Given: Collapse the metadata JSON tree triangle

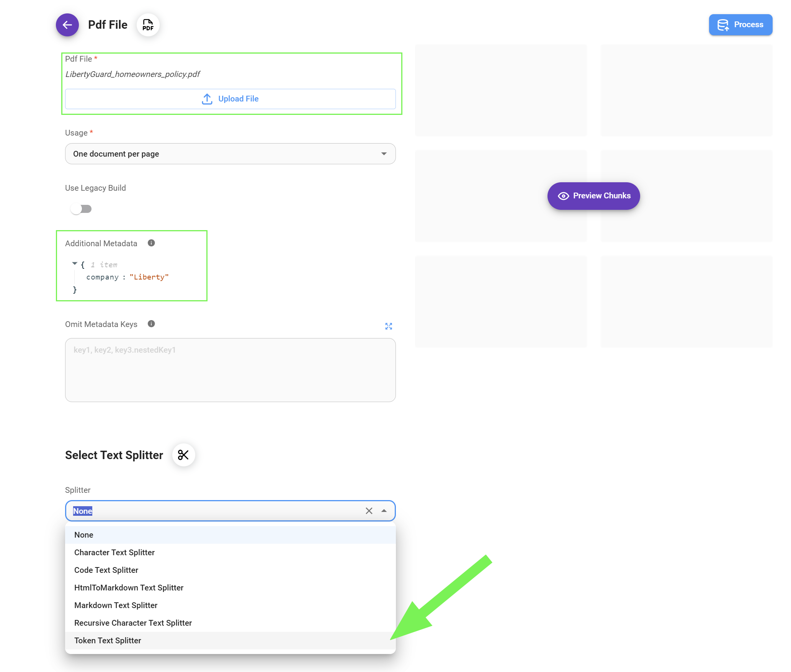Looking at the screenshot, I should [x=75, y=264].
